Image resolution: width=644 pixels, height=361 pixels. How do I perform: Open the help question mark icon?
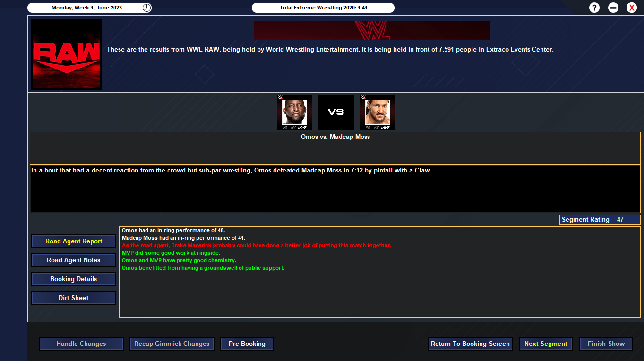point(595,8)
